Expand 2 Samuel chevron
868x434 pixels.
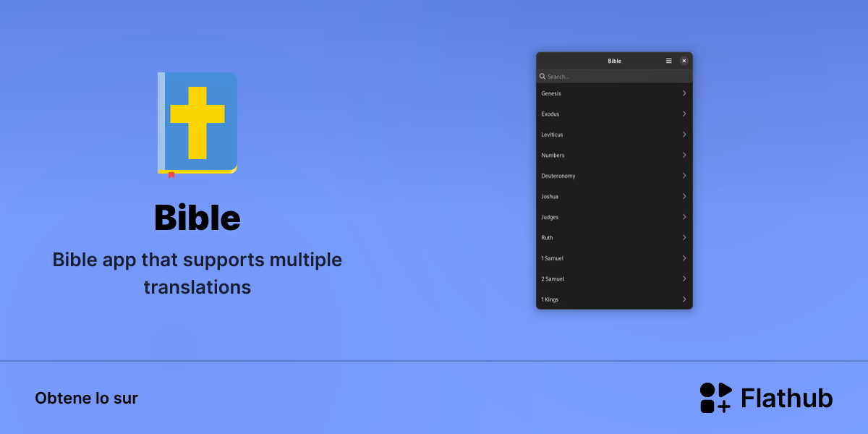pos(684,278)
